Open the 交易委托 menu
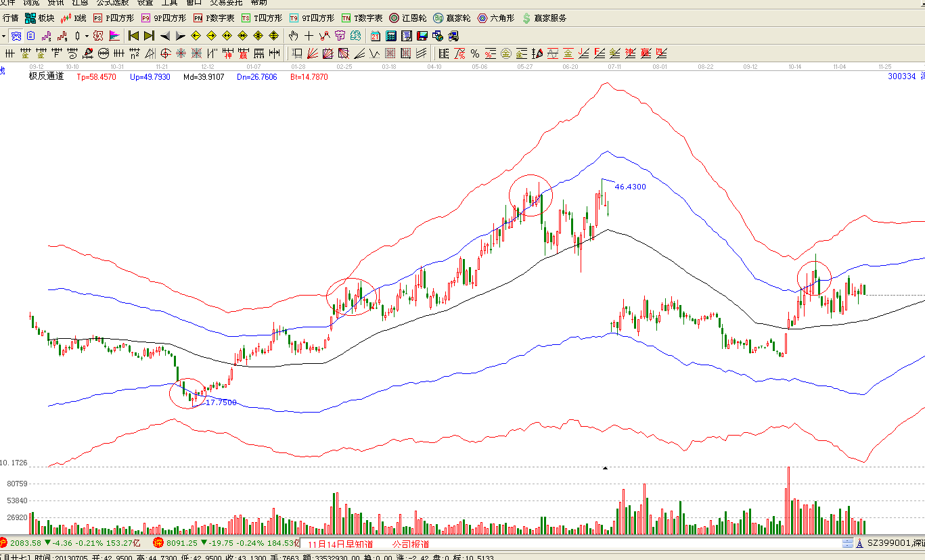The image size is (925, 560). coord(227,2)
